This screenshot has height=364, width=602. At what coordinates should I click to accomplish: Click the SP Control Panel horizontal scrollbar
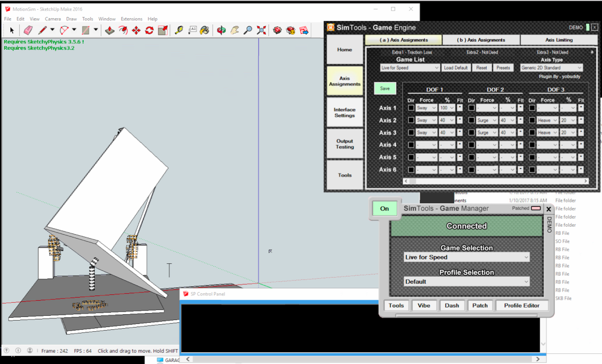coord(363,359)
